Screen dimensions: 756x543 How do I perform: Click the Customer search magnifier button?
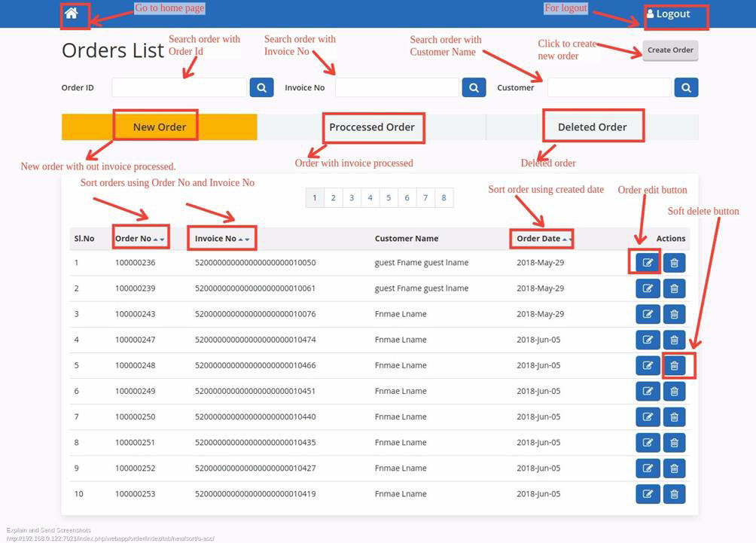click(686, 87)
